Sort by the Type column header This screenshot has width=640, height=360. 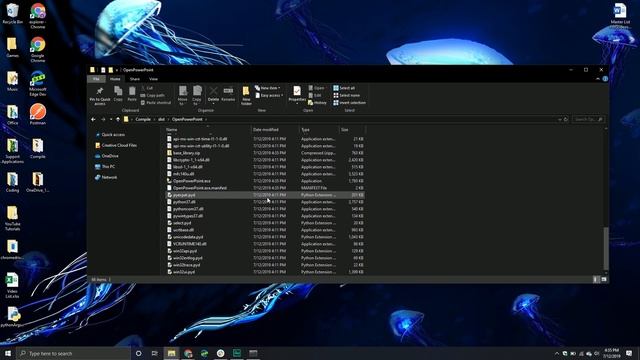pyautogui.click(x=319, y=129)
